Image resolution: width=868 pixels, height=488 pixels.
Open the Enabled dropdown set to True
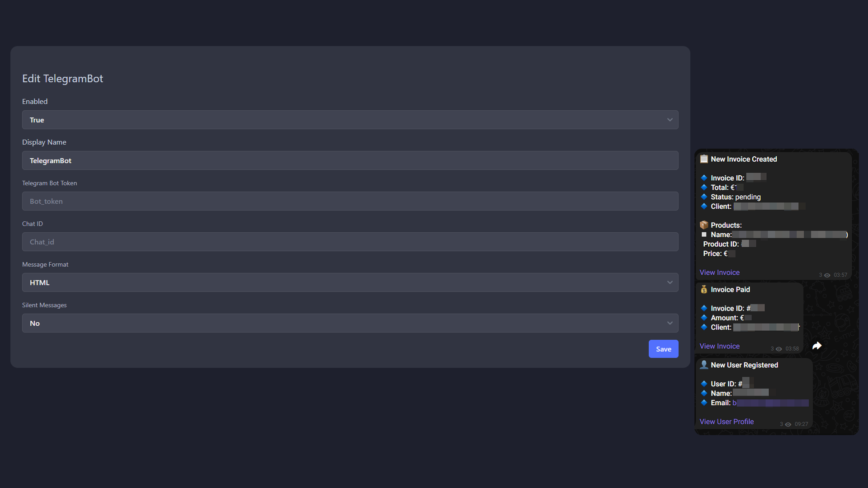click(350, 120)
